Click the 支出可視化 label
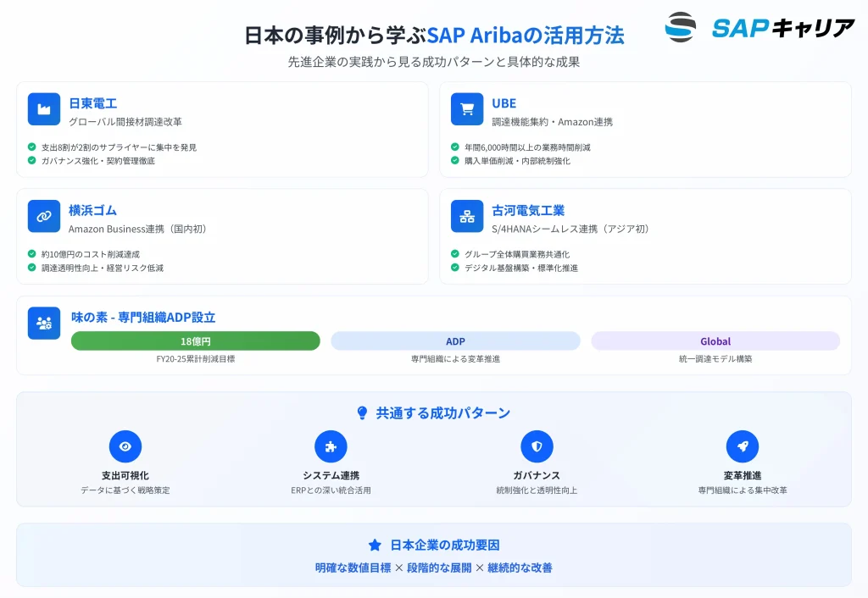 tap(125, 476)
